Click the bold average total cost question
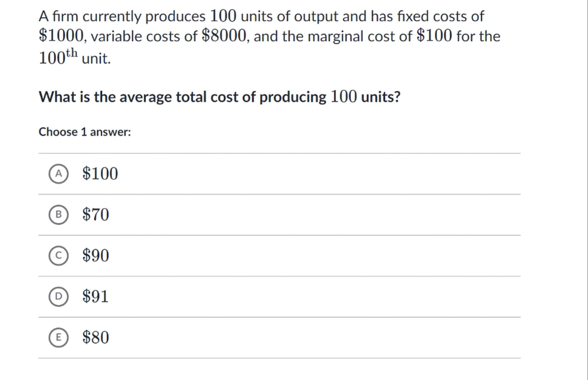Viewport: 588px width, 380px height. coord(219,97)
